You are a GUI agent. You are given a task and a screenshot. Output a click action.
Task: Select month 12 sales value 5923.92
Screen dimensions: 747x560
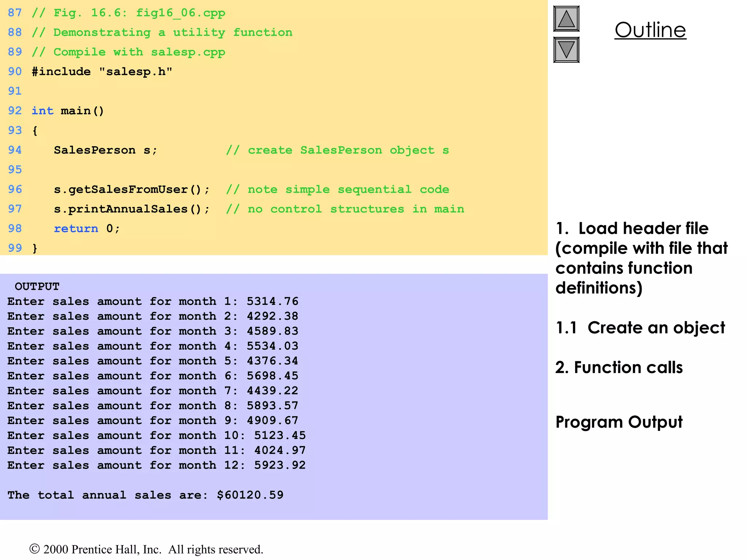pos(280,466)
